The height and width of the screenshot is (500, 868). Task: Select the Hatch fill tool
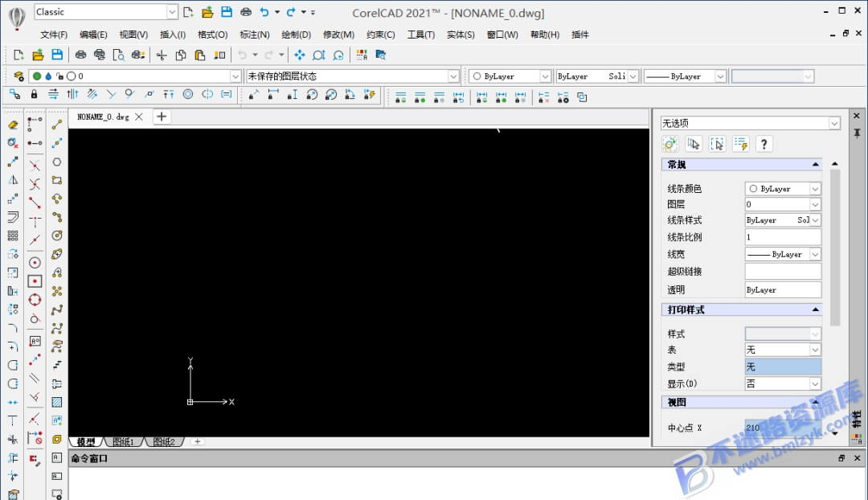coord(57,402)
